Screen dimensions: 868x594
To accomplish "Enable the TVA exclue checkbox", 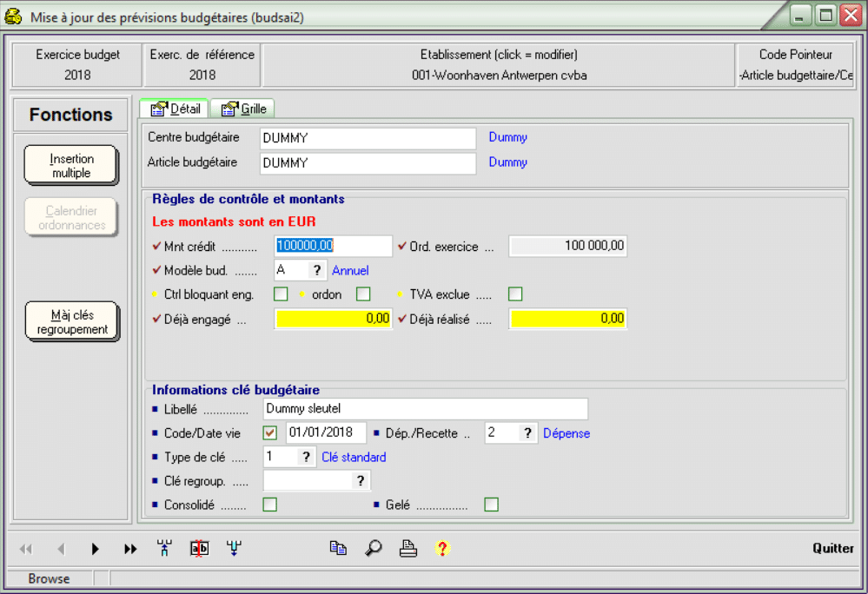I will click(x=515, y=294).
